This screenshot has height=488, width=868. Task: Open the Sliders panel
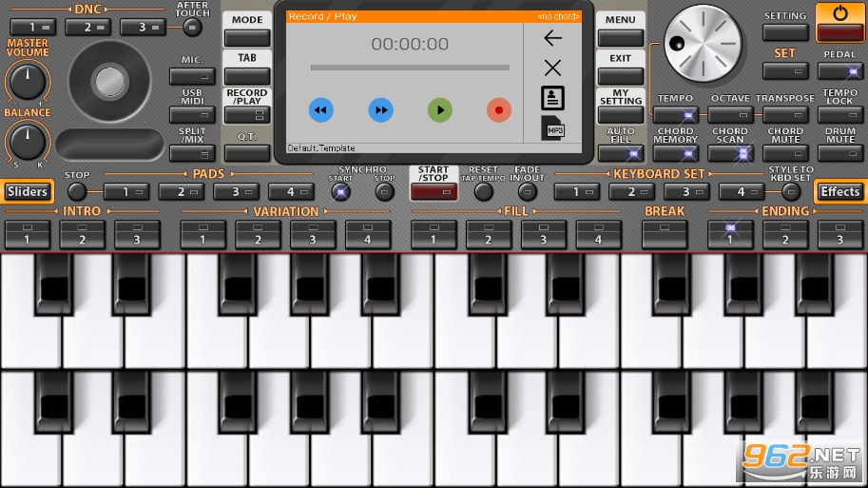pos(28,191)
